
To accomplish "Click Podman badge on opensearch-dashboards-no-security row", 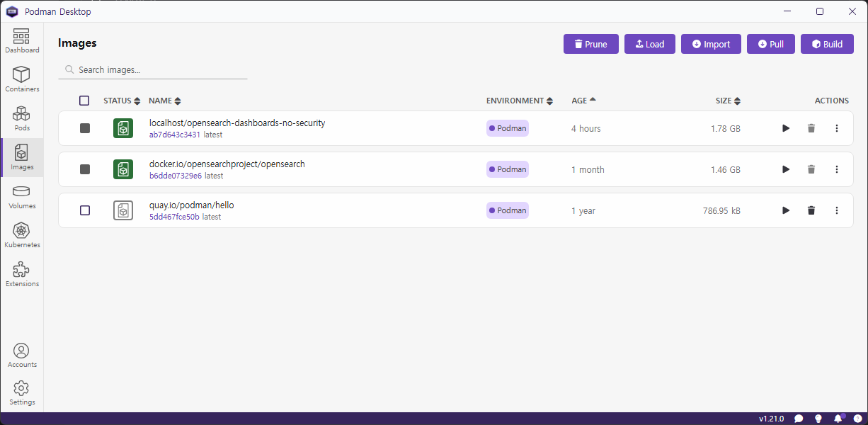I will tap(508, 128).
